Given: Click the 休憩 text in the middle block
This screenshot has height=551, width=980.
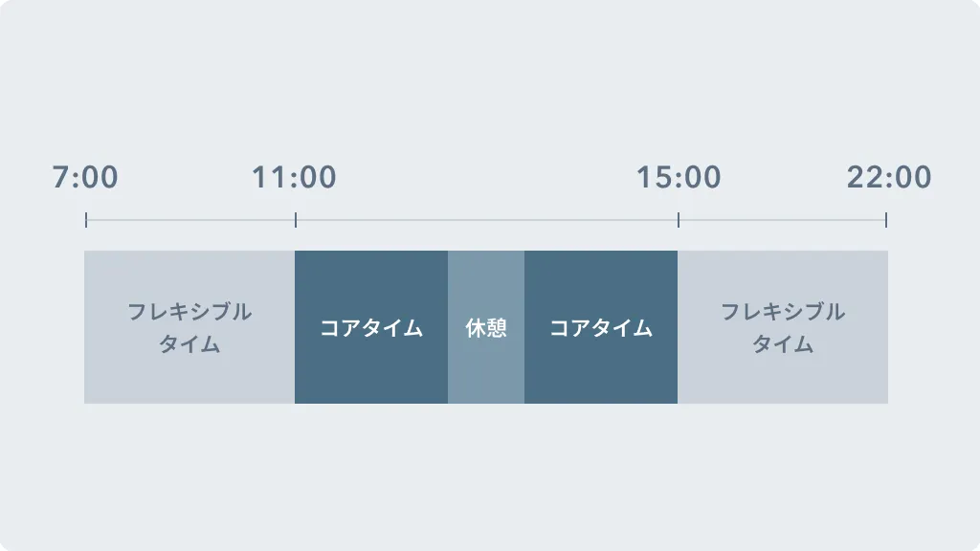Looking at the screenshot, I should pos(486,328).
